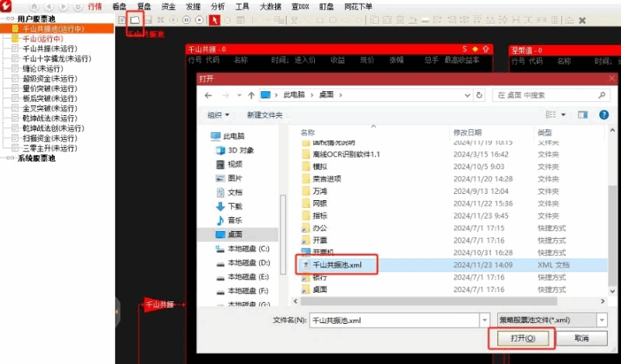Screen dimensions: 621x364
Task: Click the 打开(O) button
Action: 523,338
